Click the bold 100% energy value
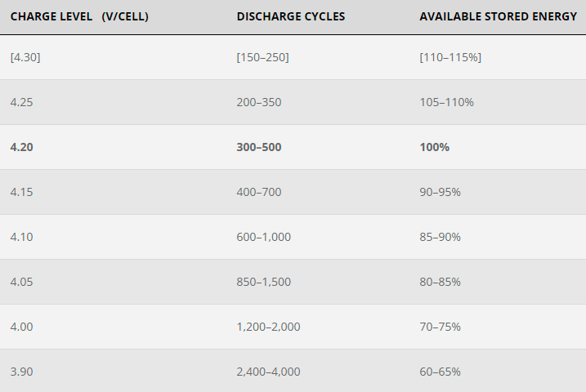 tap(434, 147)
